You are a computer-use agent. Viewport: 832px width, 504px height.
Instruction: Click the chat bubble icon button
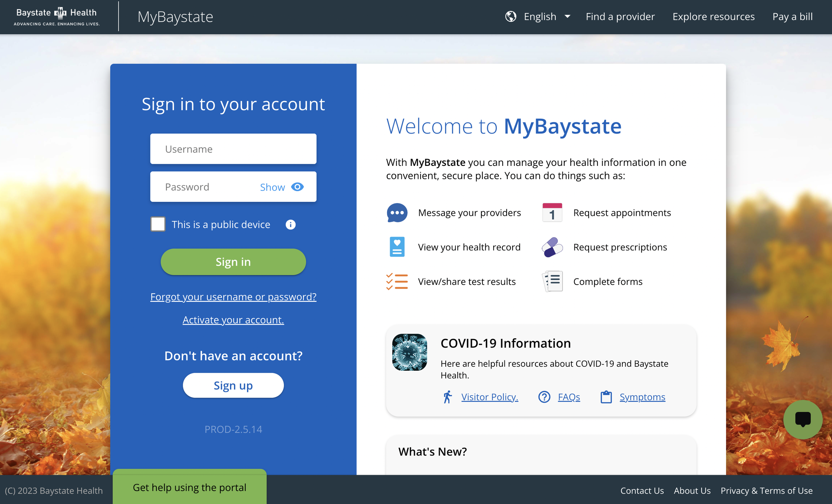(x=802, y=419)
